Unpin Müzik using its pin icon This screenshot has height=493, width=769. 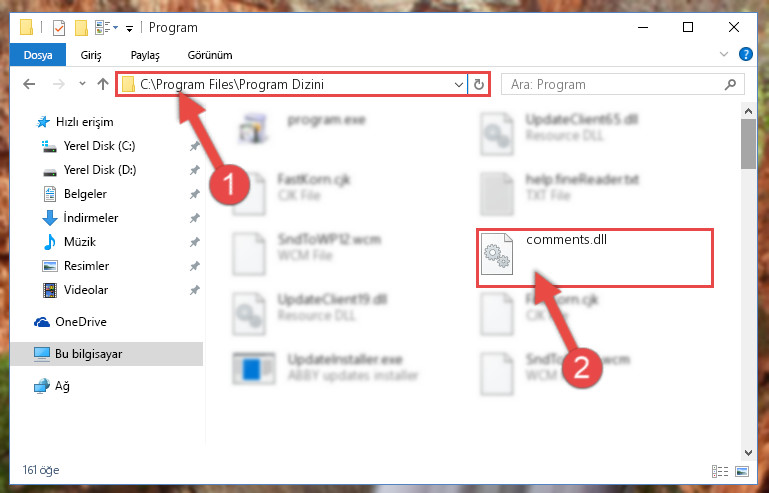point(195,242)
